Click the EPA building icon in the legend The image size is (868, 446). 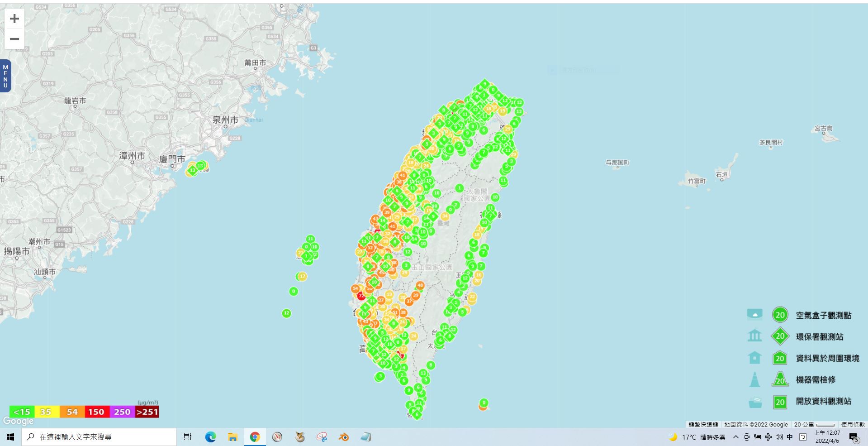point(754,336)
